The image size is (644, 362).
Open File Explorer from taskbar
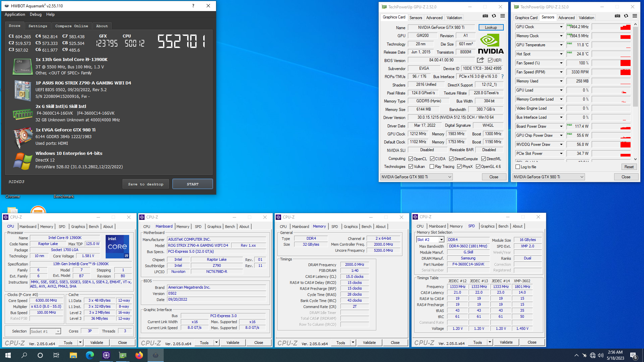click(73, 355)
